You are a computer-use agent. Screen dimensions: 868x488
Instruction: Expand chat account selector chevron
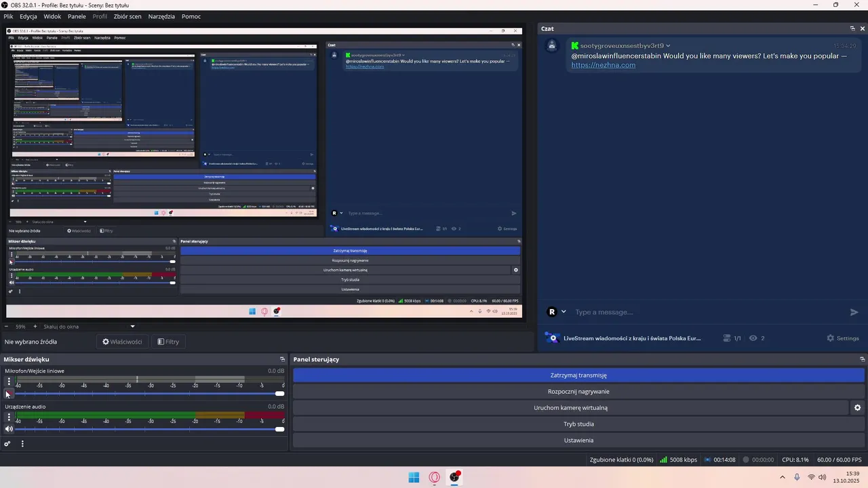click(x=564, y=312)
